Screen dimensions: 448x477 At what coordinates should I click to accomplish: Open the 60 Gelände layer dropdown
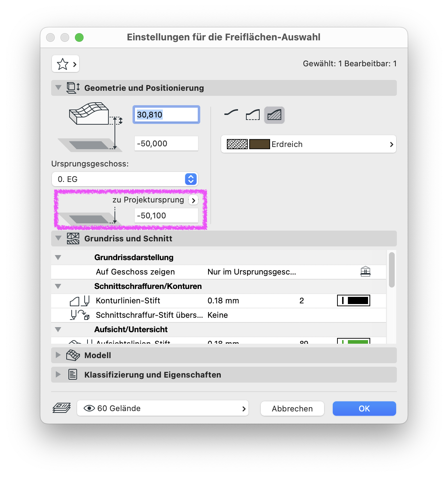click(x=163, y=408)
